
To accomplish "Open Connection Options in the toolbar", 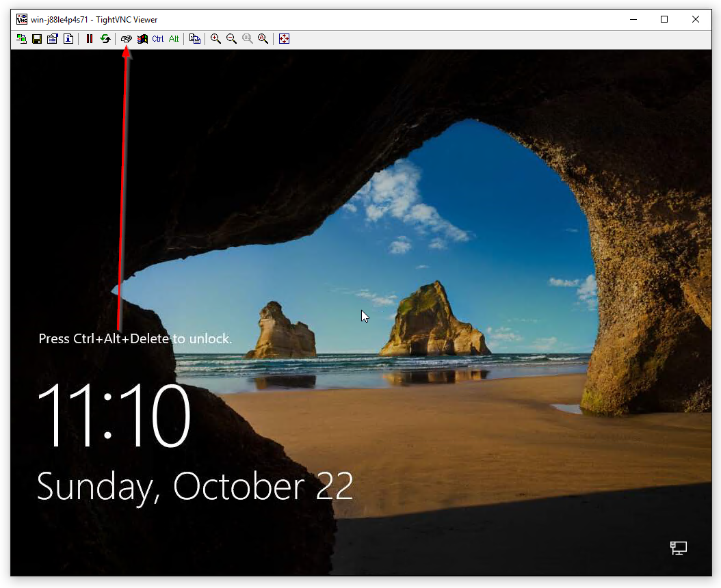I will click(53, 38).
